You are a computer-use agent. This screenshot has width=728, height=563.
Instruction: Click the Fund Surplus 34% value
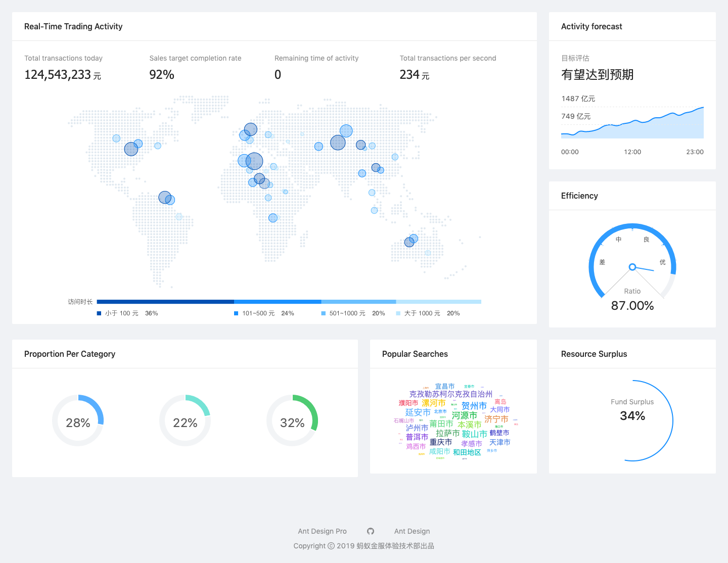632,416
